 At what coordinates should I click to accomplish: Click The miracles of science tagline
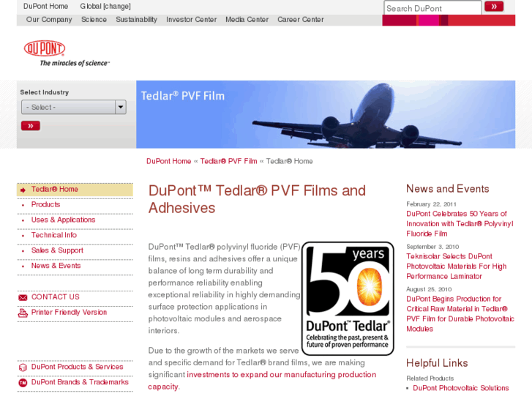(x=75, y=63)
